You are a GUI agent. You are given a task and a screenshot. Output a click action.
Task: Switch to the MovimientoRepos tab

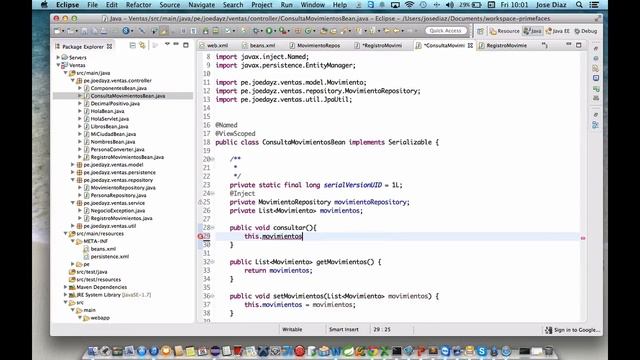tap(318, 46)
